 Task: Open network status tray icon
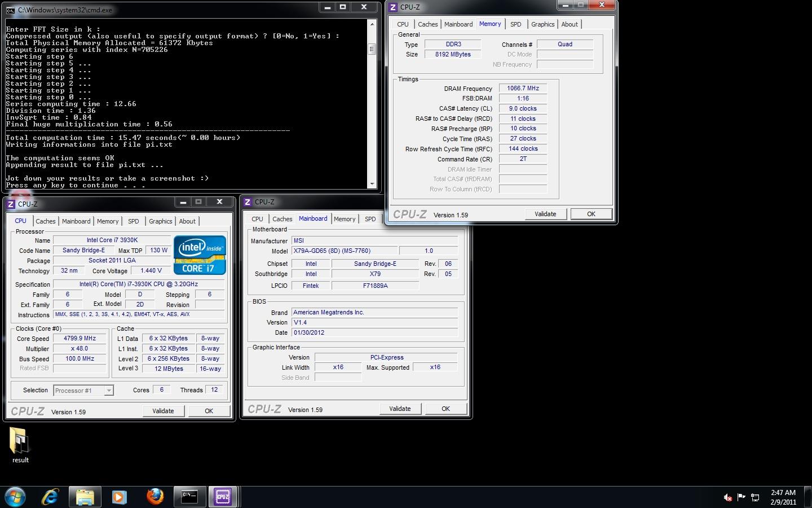point(755,497)
